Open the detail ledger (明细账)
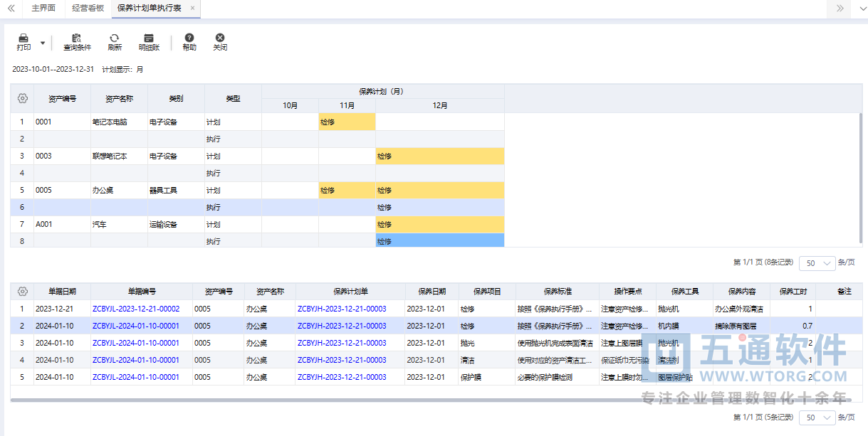868x436 pixels. pos(149,42)
